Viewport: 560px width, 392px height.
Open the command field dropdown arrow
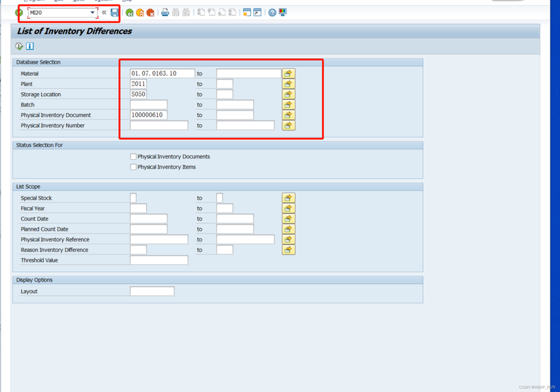tap(92, 13)
